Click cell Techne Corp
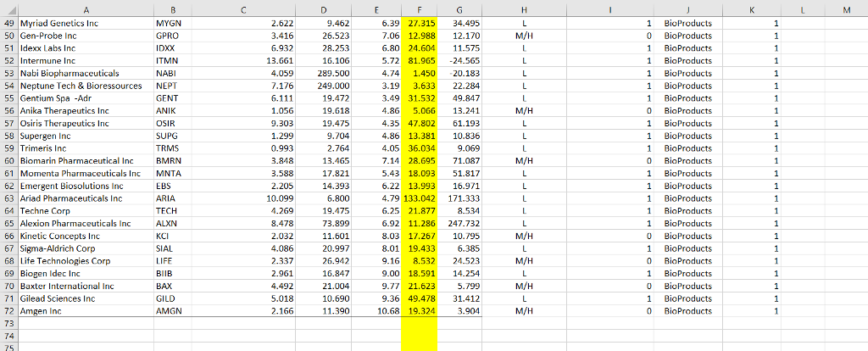 (x=86, y=211)
